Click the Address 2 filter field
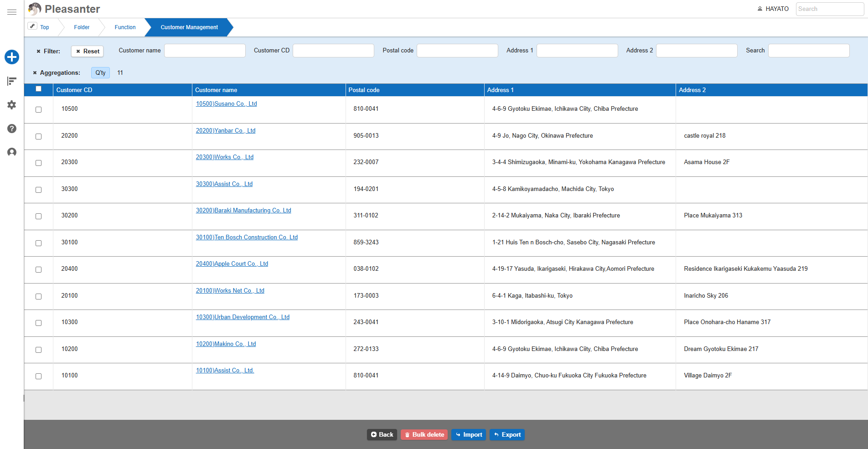Screen dimensions: 868x449 [x=697, y=51]
